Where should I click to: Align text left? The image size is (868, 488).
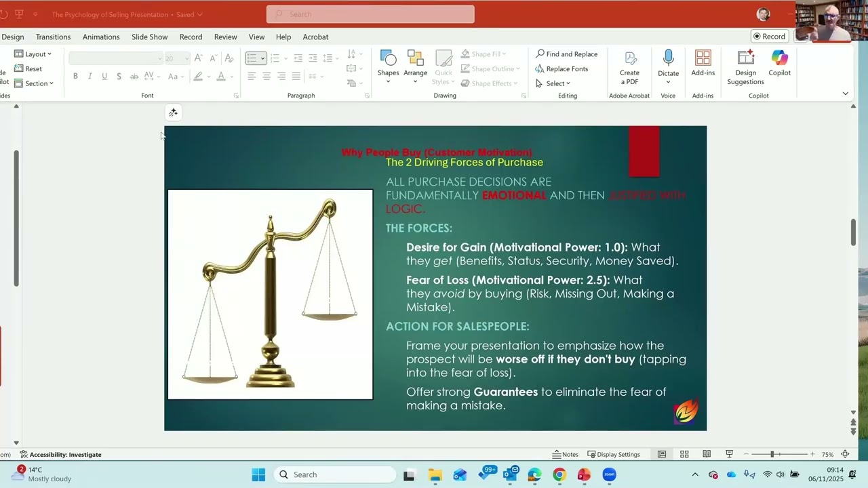[252, 77]
